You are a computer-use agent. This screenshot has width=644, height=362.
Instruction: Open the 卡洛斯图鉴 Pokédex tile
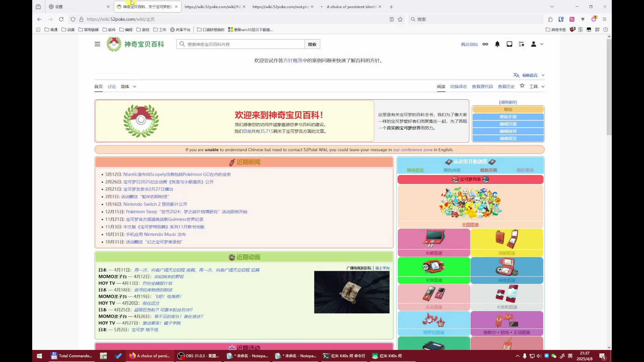[507, 297]
